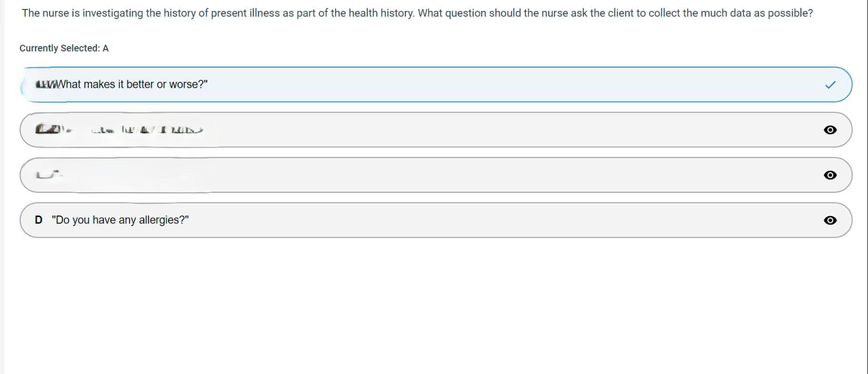
Task: Click inside the highlighted answer A row
Action: click(x=423, y=84)
